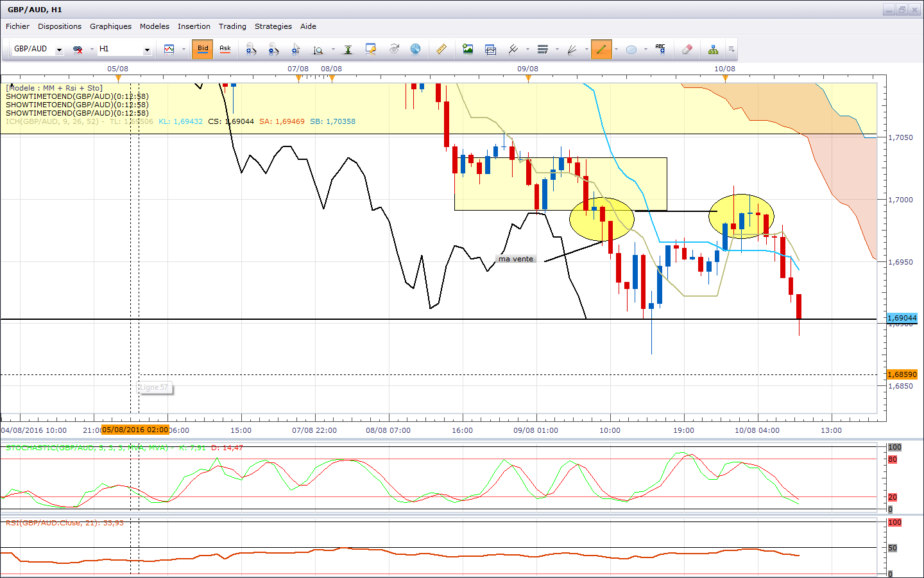Click the 'ma vente' chart label
Image resolution: width=924 pixels, height=578 pixels.
(516, 259)
